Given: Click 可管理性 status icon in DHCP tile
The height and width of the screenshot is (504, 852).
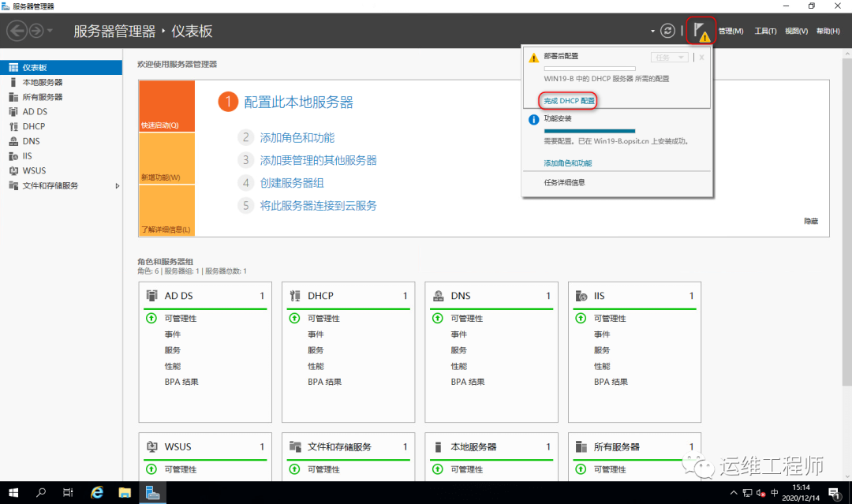Looking at the screenshot, I should click(294, 319).
